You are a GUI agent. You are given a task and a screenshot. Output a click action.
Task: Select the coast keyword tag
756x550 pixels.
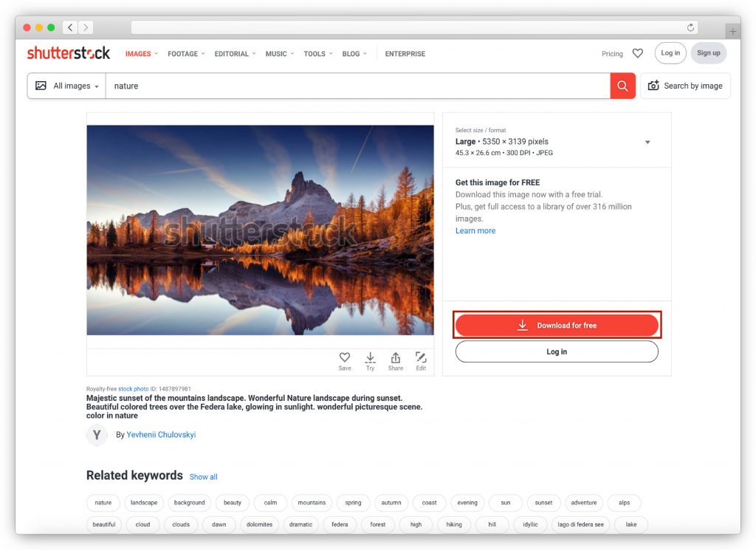pyautogui.click(x=429, y=503)
